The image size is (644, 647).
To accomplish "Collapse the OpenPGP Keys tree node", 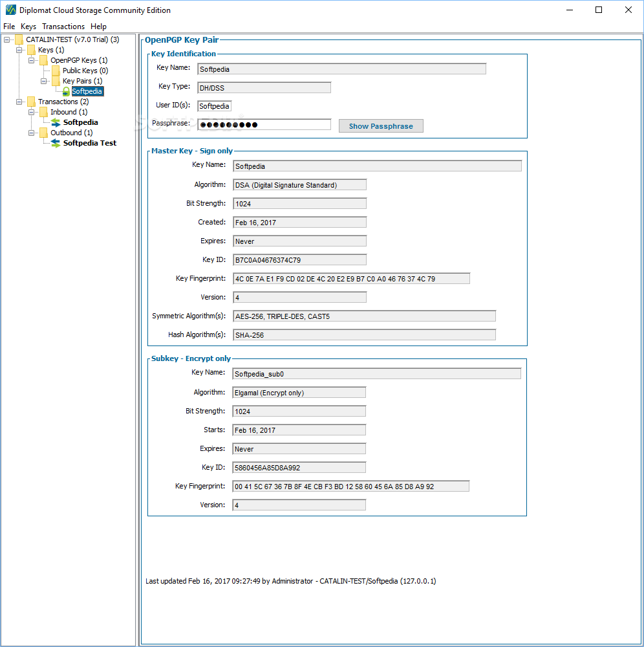I will pyautogui.click(x=31, y=60).
